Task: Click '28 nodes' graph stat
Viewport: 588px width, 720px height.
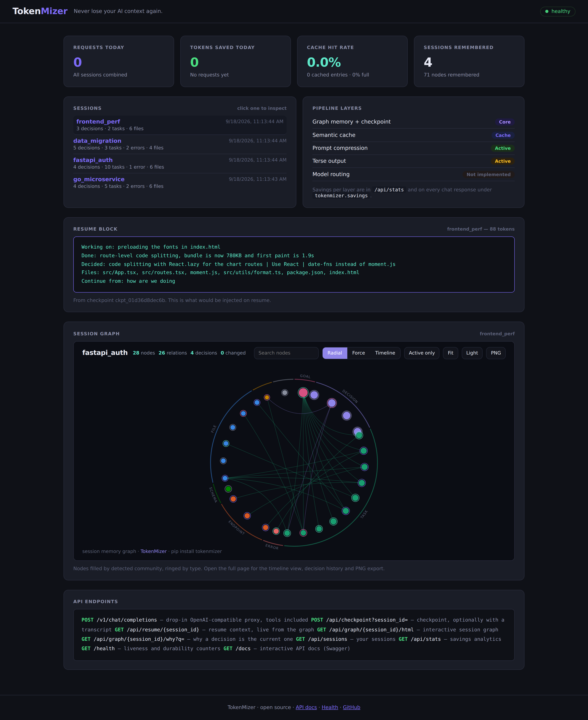Action: point(144,353)
